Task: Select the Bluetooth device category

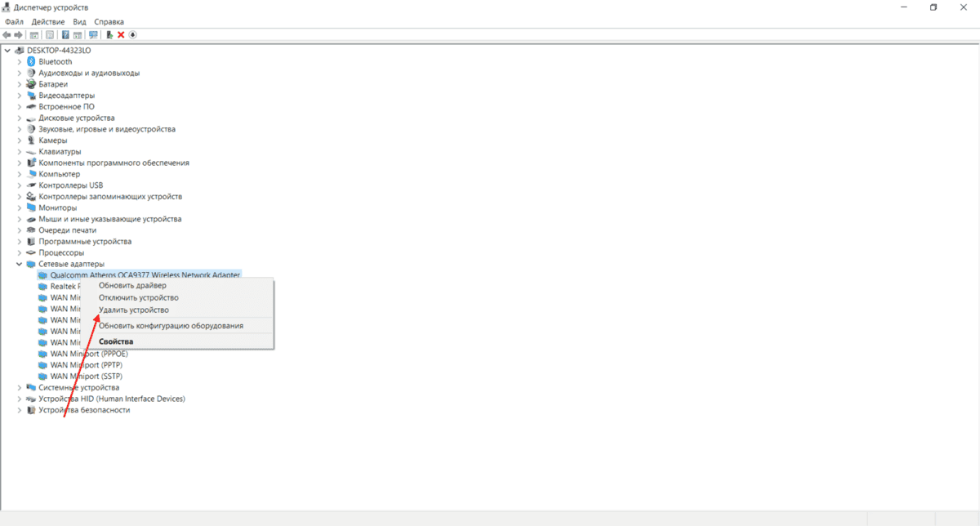Action: (x=55, y=61)
